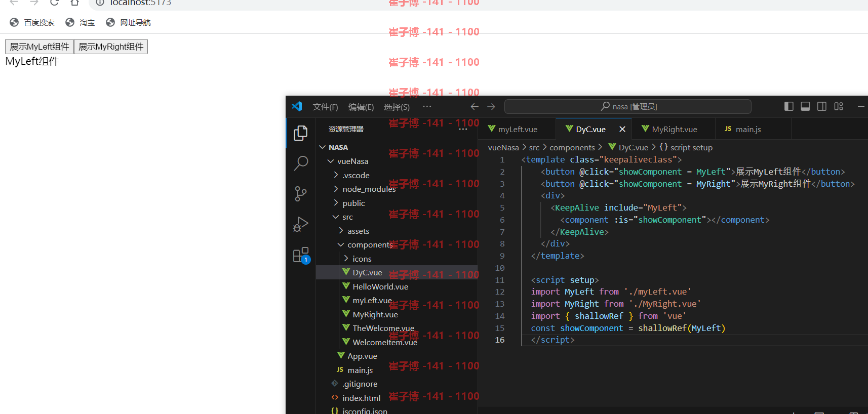The height and width of the screenshot is (414, 868).
Task: Open TheWelcome.vue in the file tree
Action: coord(397,328)
